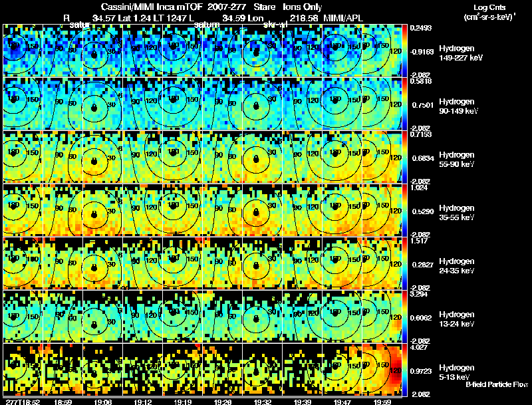Click the color bar for 24-35 keV row

pos(405,263)
